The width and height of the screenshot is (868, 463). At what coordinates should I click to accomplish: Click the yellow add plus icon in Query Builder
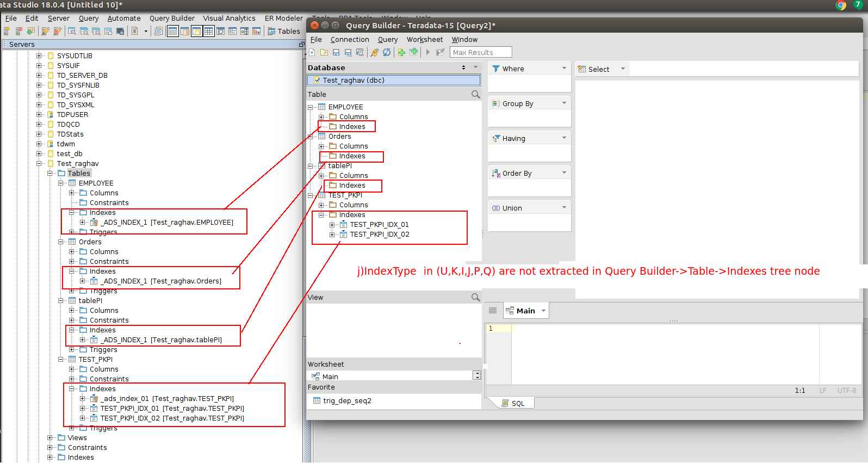click(401, 52)
